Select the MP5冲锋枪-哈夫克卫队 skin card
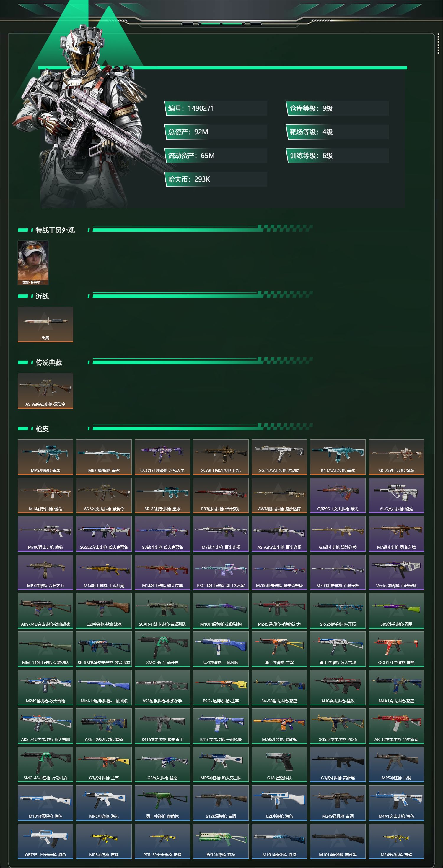443x868 pixels. click(221, 764)
